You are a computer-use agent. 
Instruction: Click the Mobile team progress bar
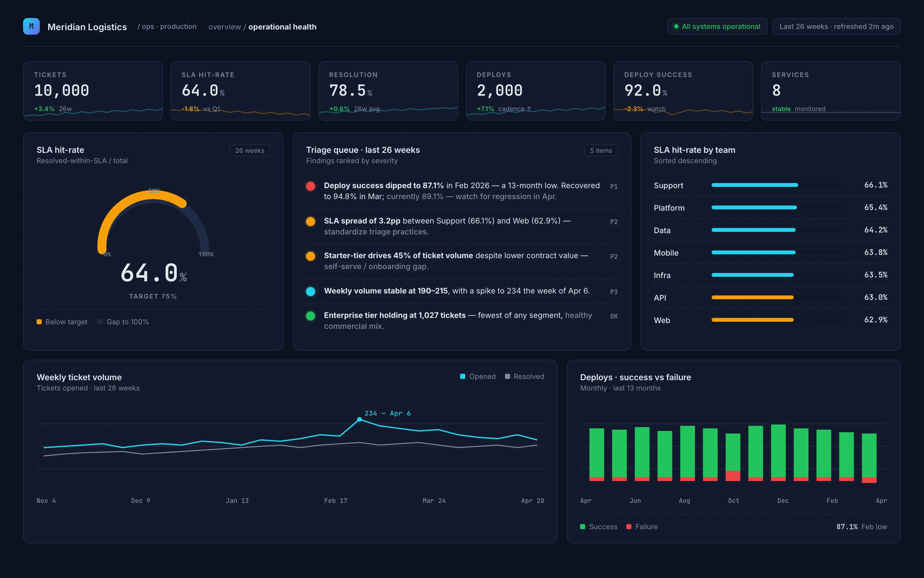pyautogui.click(x=753, y=252)
